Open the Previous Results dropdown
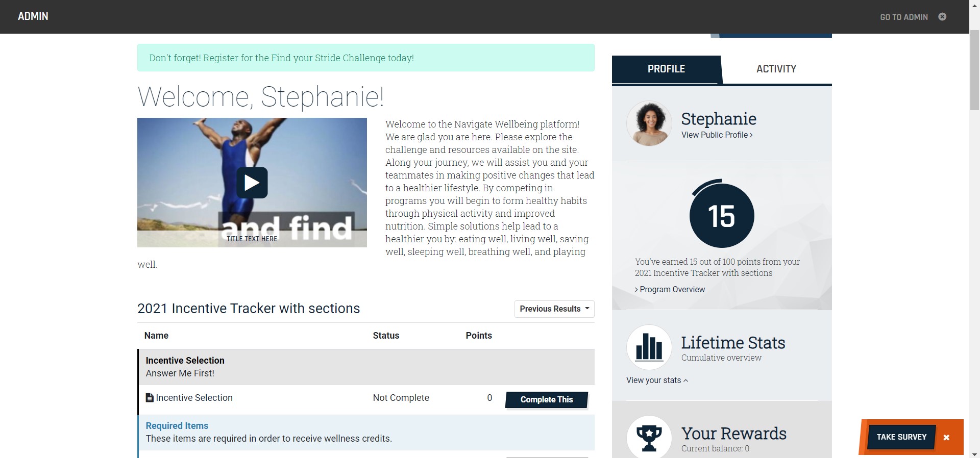The width and height of the screenshot is (980, 458). click(x=554, y=309)
